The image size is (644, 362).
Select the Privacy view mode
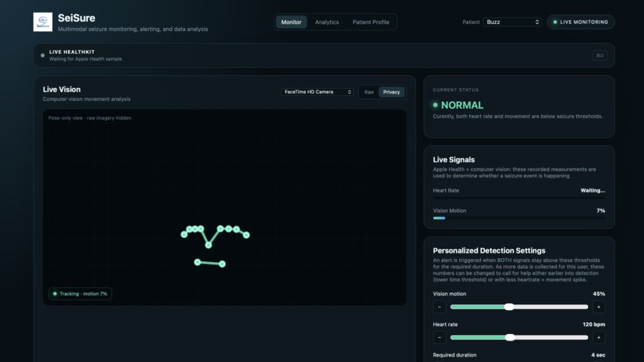coord(392,92)
